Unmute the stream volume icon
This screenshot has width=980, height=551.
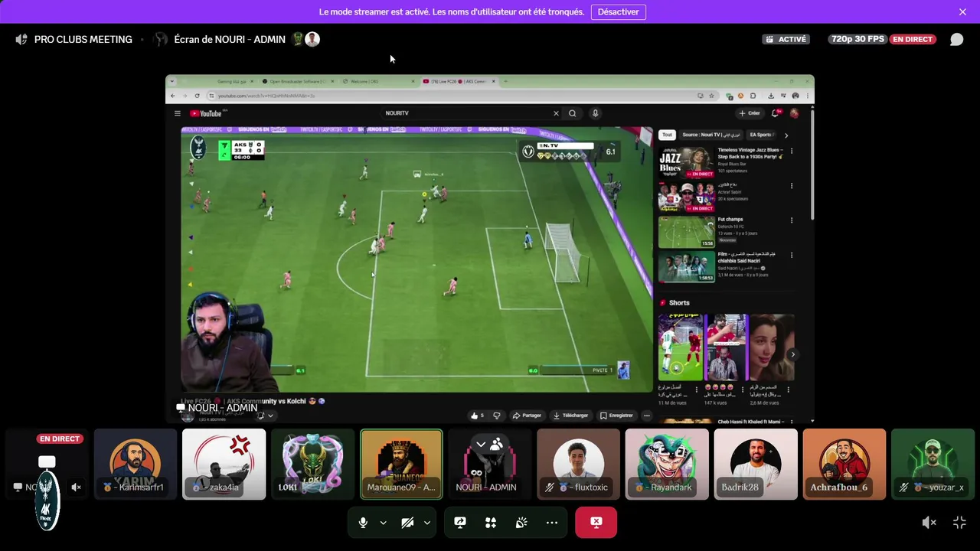point(929,523)
